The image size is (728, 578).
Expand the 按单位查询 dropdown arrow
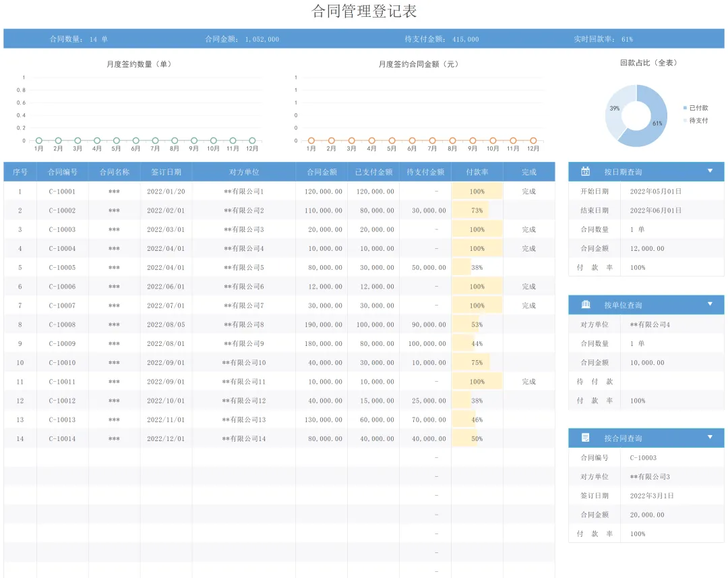tap(710, 304)
